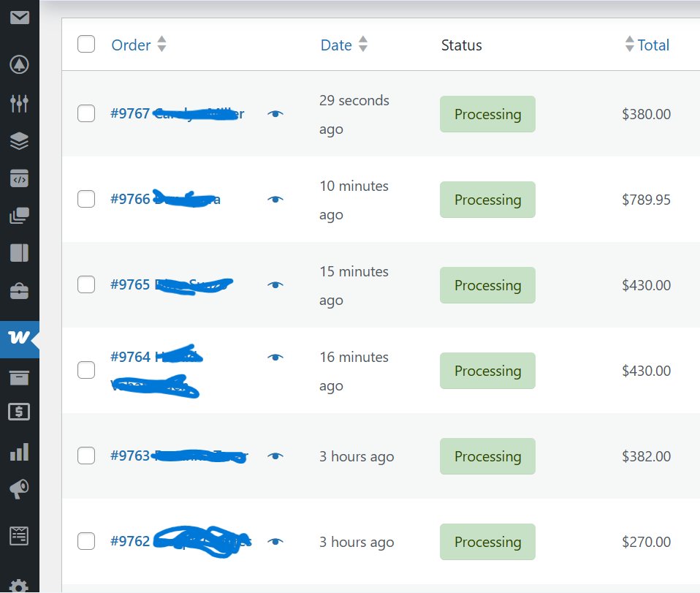This screenshot has height=593, width=700.
Task: Click the Processing status badge for the $380.00 order
Action: click(x=487, y=114)
